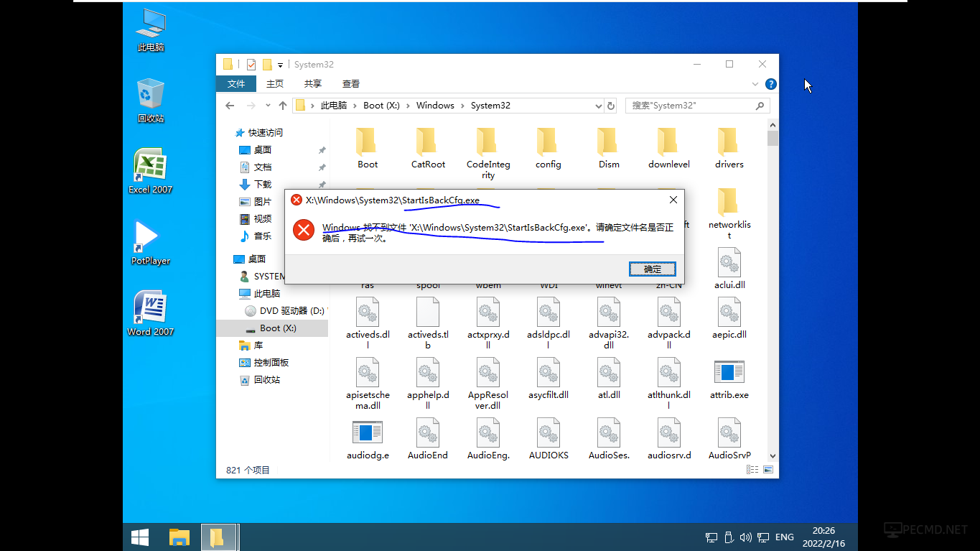Image resolution: width=980 pixels, height=551 pixels.
Task: Select the 此电脑 icon on the desktop
Action: (x=151, y=30)
